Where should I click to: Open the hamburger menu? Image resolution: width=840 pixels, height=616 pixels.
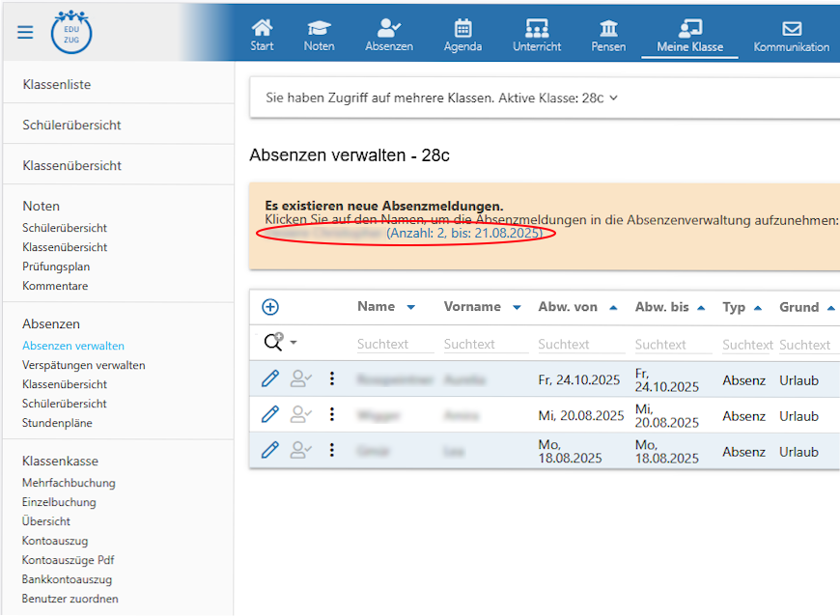point(25,32)
